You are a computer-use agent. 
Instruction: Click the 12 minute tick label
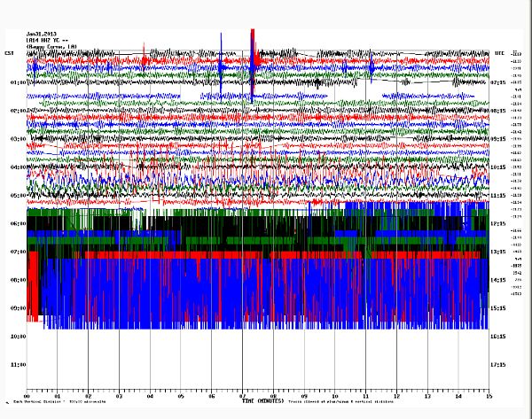(x=396, y=396)
